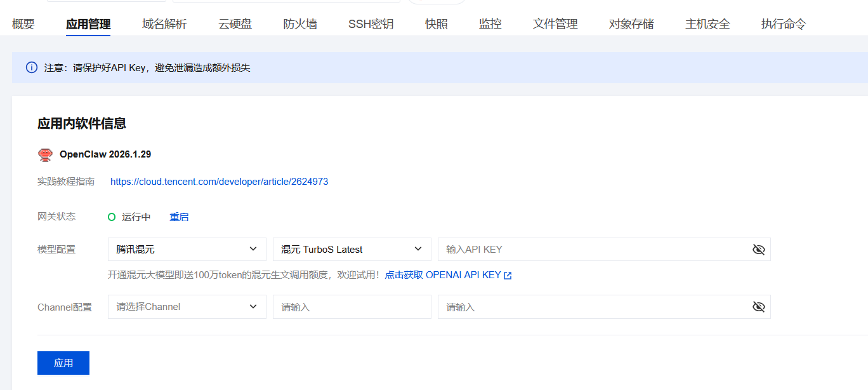
Task: Toggle API KEY visibility eye icon
Action: 758,250
